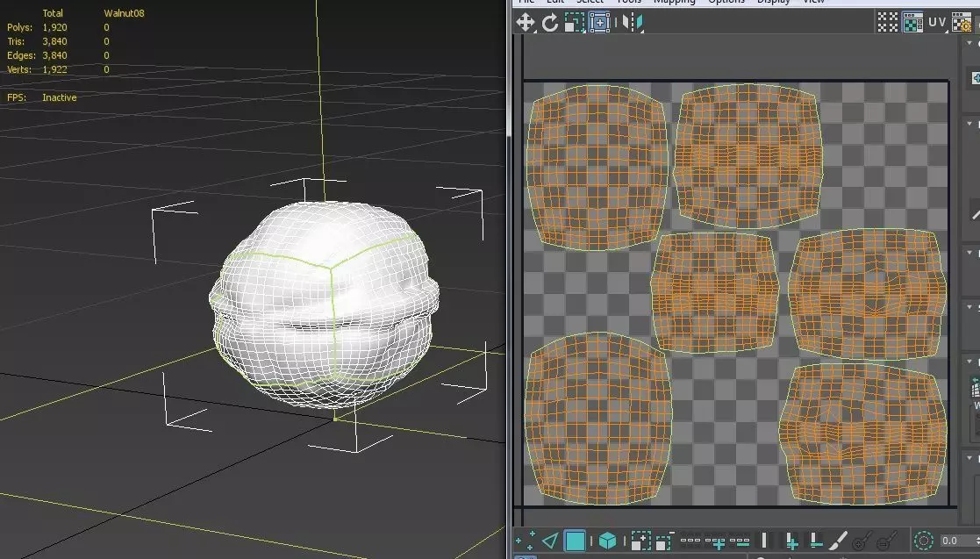Switch to Polygon sub-object mode
This screenshot has height=559, width=980.
pyautogui.click(x=575, y=541)
